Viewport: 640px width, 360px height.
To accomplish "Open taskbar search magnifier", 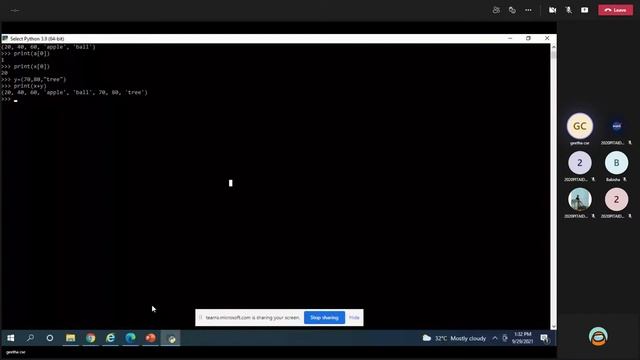I will (x=30, y=338).
